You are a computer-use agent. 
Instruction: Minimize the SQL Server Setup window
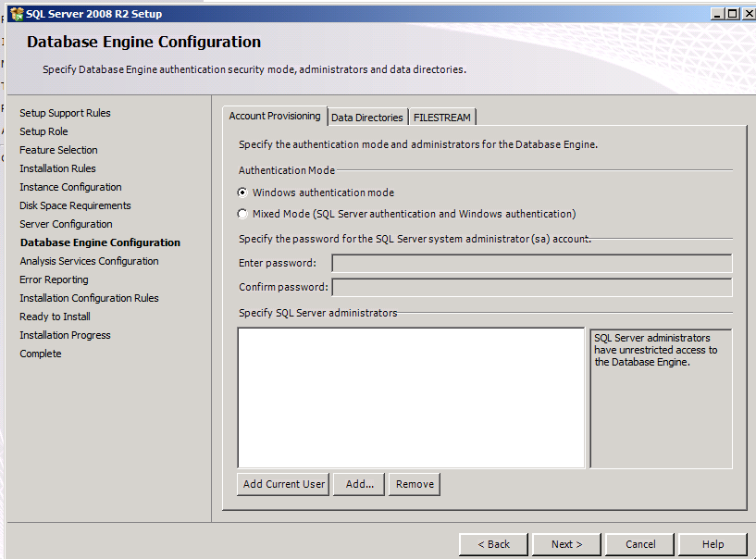coord(718,14)
